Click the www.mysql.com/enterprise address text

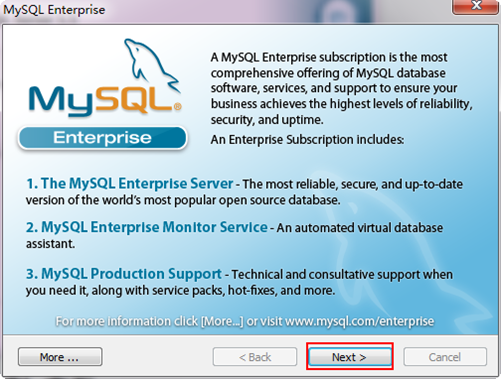360,321
